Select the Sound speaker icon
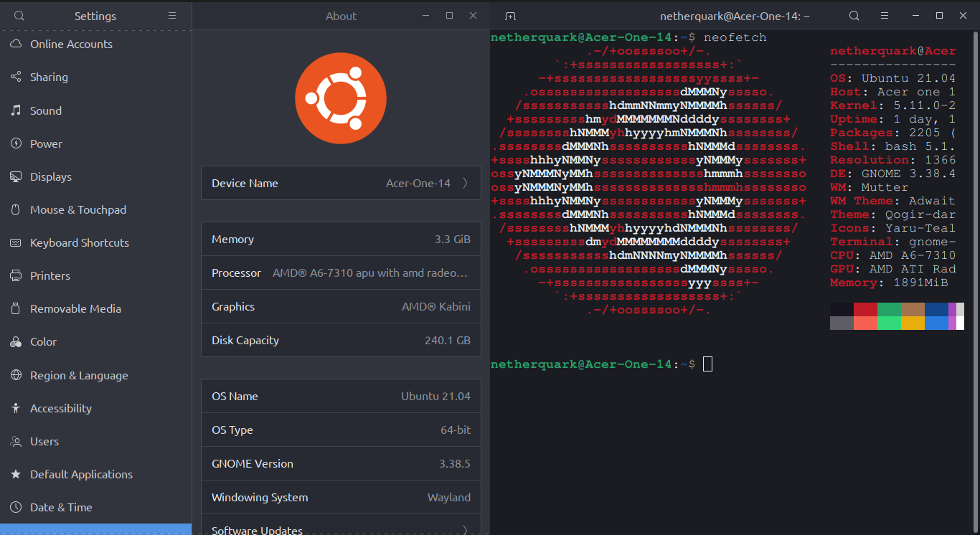980x535 pixels. click(14, 110)
